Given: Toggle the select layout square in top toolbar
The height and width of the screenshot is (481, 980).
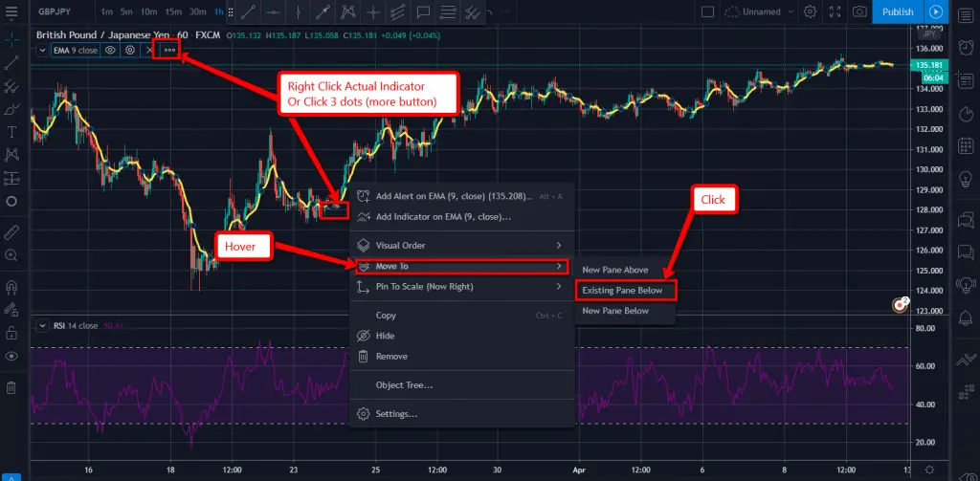Looking at the screenshot, I should tap(707, 11).
